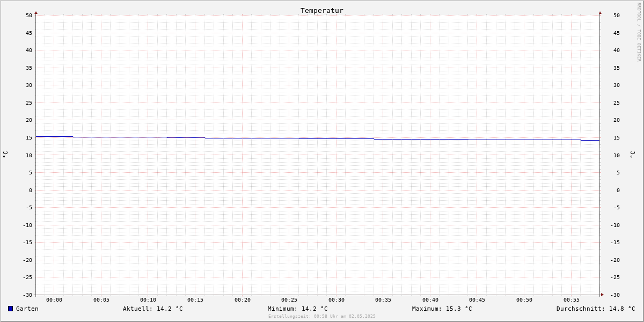The image size is (644, 322).
Task: Click the blue Garten legend color box
Action: (x=10, y=309)
